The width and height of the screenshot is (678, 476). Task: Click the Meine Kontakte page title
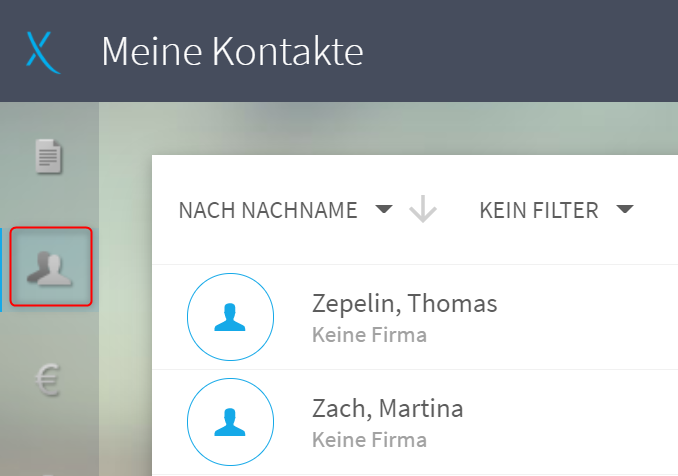point(232,52)
